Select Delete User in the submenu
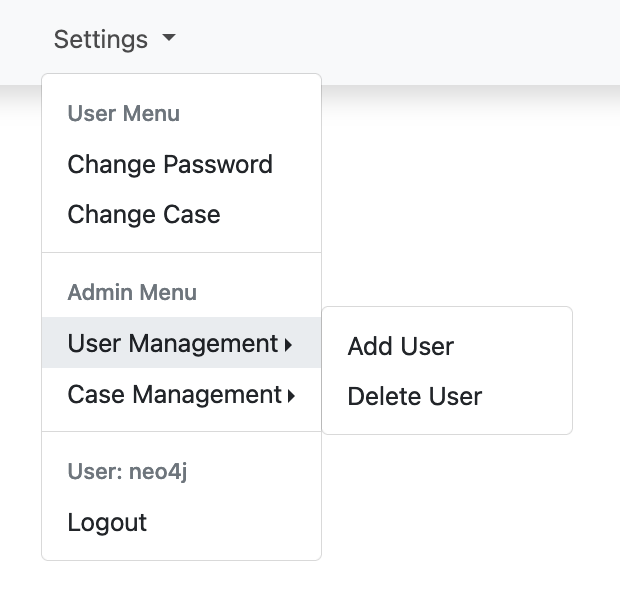Viewport: 620px width, 606px height. coord(415,397)
